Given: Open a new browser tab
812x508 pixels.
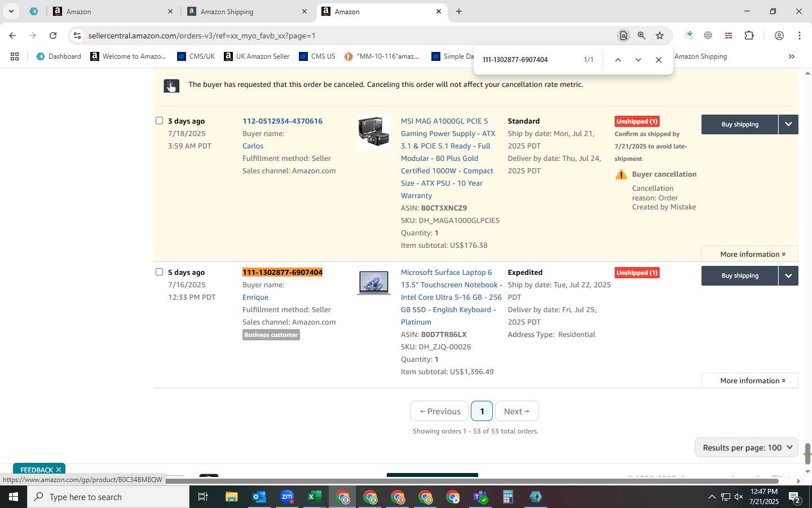Looking at the screenshot, I should click(x=459, y=11).
